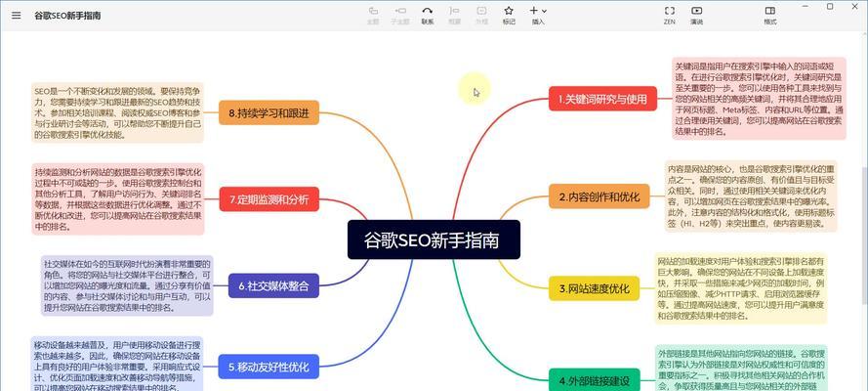Click the purple note about 社交媒体
The height and width of the screenshot is (391, 868).
(x=127, y=285)
